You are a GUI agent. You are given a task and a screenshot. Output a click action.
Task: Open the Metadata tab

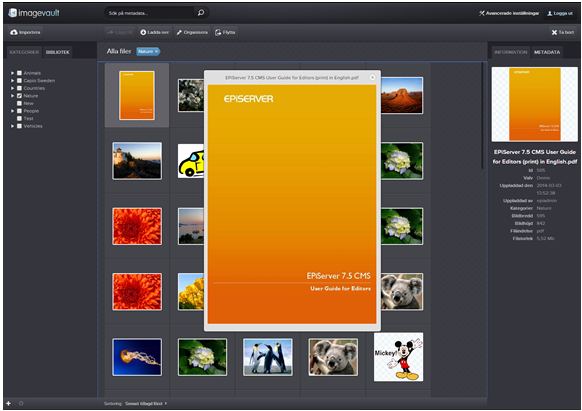click(x=547, y=52)
